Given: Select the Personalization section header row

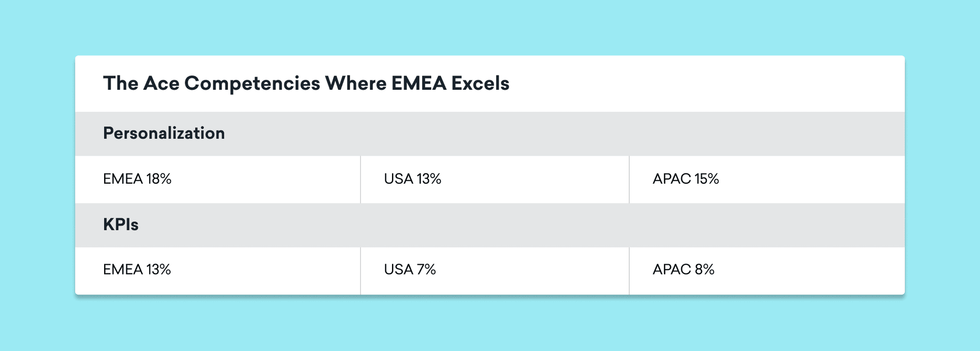Looking at the screenshot, I should click(x=489, y=134).
